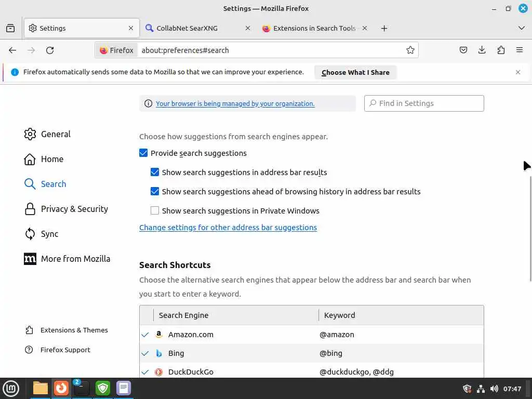The width and height of the screenshot is (532, 399).
Task: Launch Firefox from the taskbar
Action: click(61, 388)
